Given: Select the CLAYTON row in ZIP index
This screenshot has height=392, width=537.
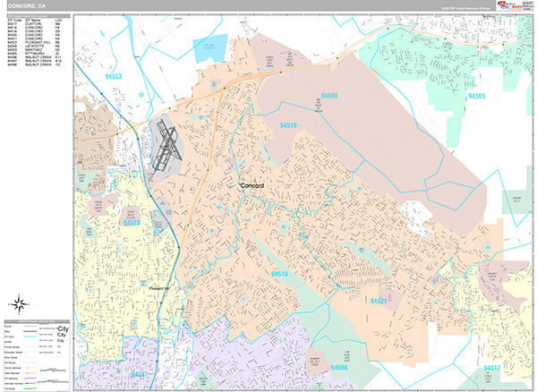Looking at the screenshot, I should click(39, 24).
